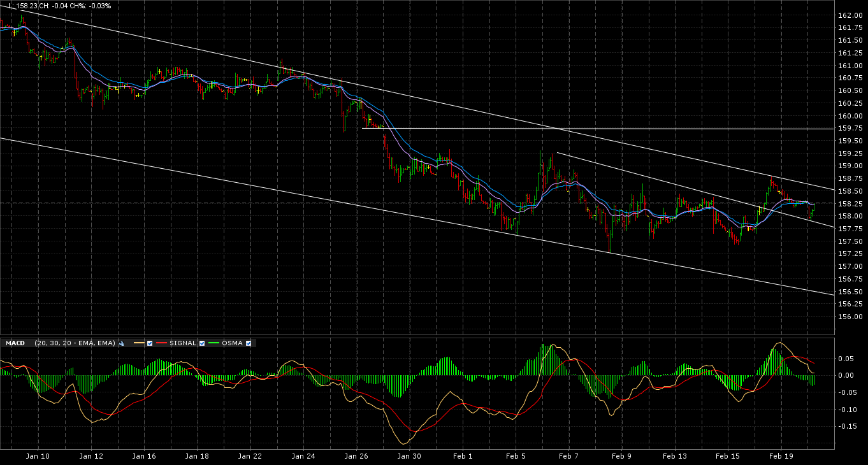
Task: Click the 159.00 price axis label
Action: tap(850, 166)
